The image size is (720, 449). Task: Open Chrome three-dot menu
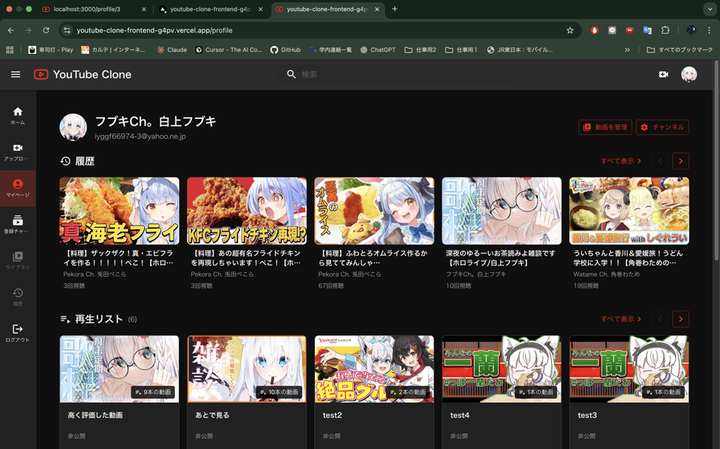click(x=709, y=30)
